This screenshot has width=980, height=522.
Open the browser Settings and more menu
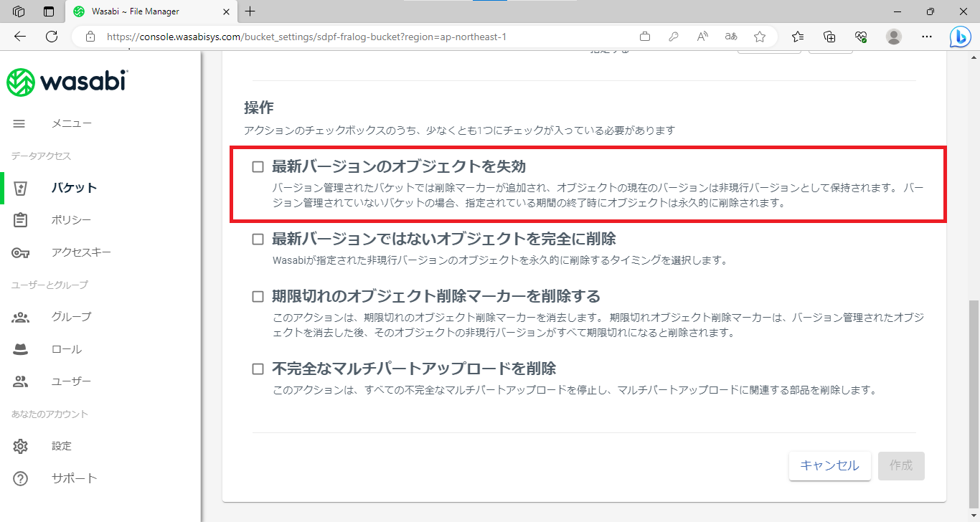pos(927,37)
